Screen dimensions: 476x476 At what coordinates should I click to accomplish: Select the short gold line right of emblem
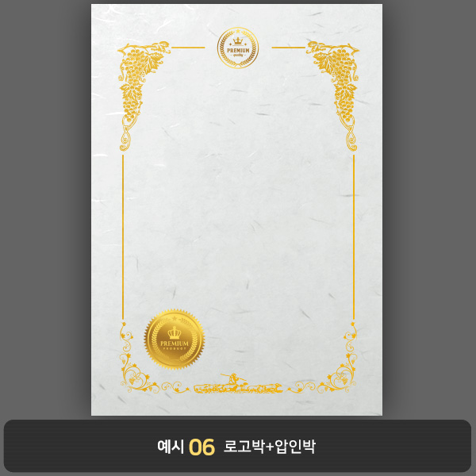[x=289, y=48]
